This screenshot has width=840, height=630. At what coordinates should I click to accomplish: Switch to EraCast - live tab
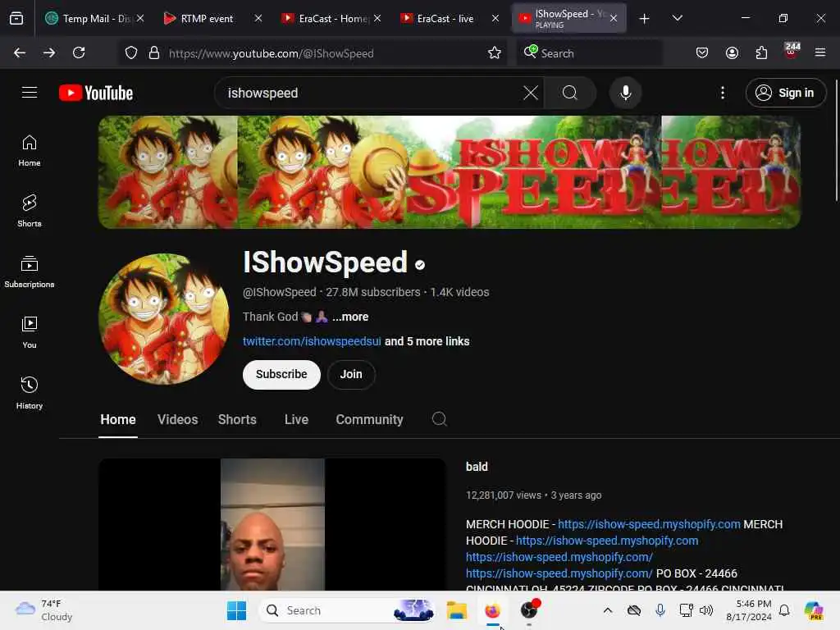click(445, 19)
